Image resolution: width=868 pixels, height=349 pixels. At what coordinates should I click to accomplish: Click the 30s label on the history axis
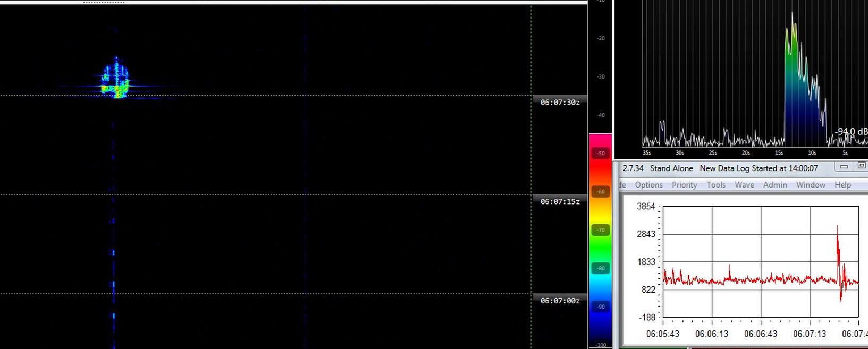(679, 153)
